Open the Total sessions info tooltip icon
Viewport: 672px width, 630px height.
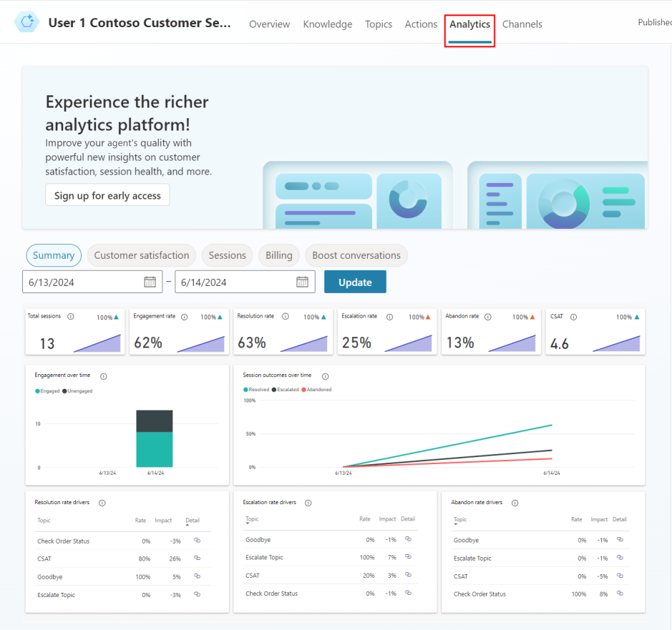click(70, 316)
